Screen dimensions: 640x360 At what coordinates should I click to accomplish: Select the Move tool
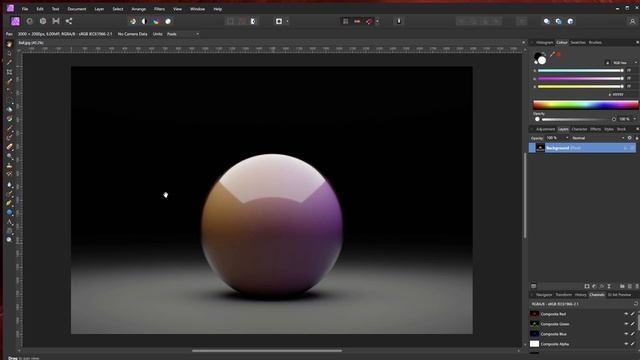coord(9,53)
